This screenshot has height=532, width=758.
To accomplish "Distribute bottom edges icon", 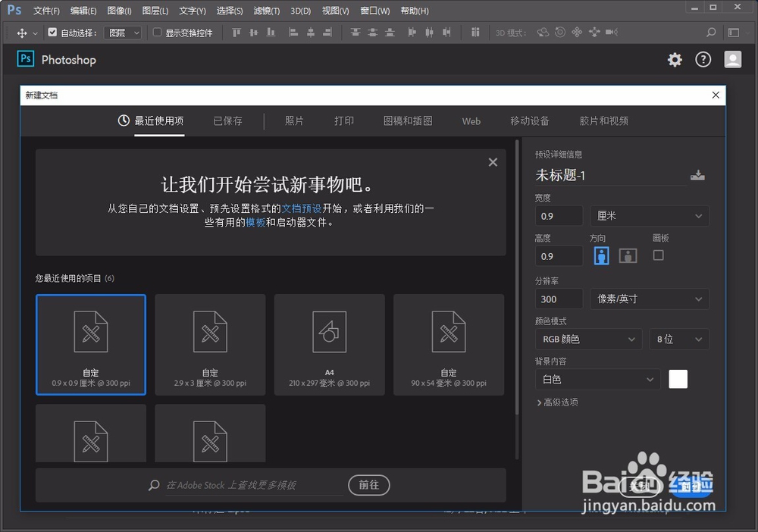I will coord(390,33).
